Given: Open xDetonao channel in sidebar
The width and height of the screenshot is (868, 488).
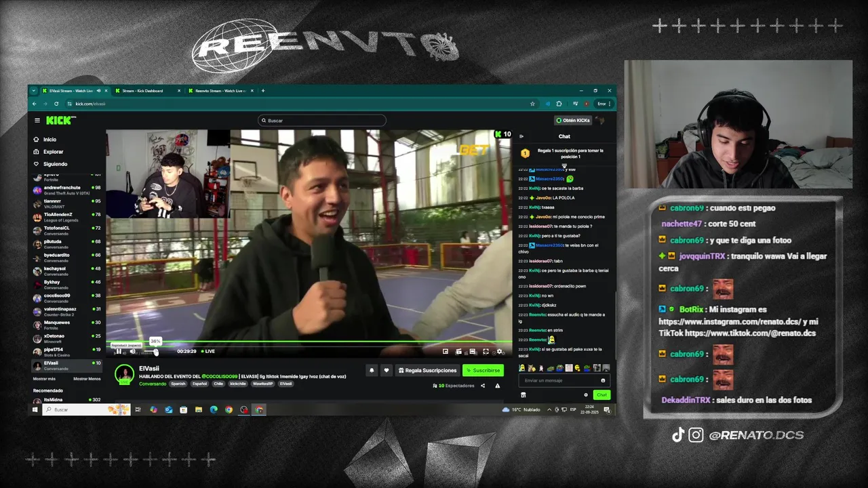Looking at the screenshot, I should tap(66, 338).
